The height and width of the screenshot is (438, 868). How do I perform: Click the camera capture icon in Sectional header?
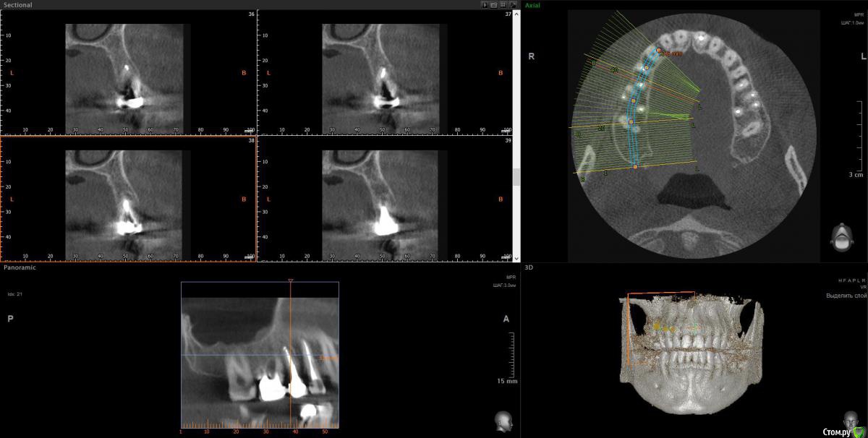(494, 4)
